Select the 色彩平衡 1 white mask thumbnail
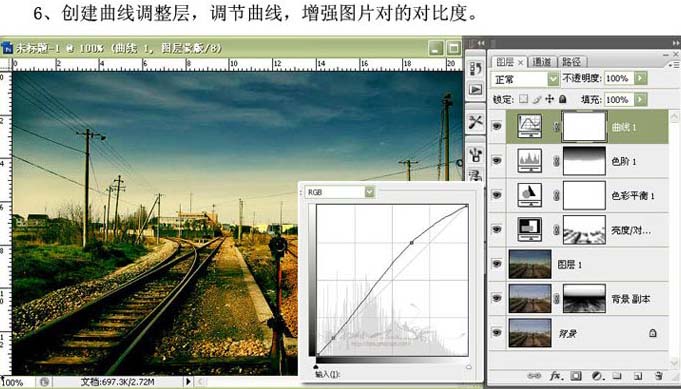 (584, 195)
